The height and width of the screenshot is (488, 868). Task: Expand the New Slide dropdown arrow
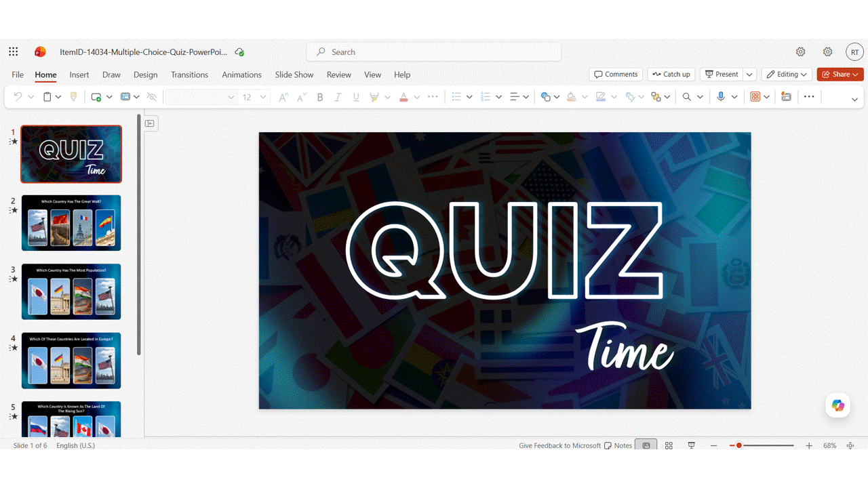click(x=108, y=97)
